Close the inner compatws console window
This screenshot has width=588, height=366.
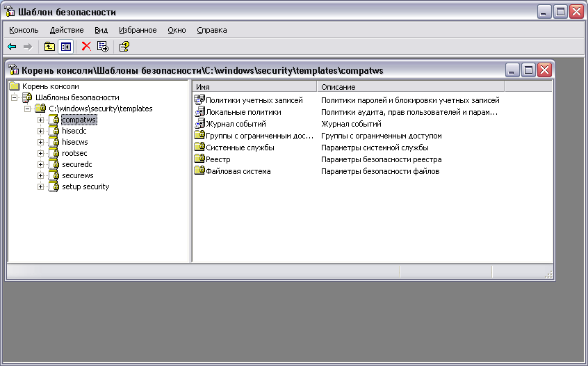(544, 70)
